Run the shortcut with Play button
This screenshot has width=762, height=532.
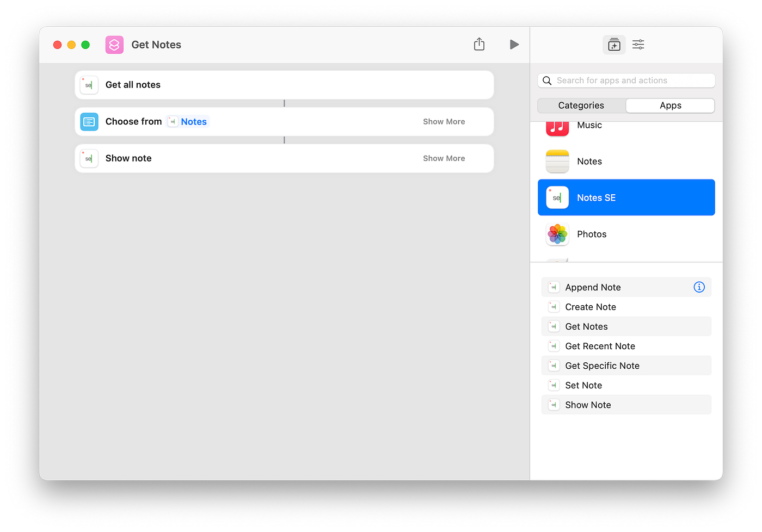click(x=514, y=45)
